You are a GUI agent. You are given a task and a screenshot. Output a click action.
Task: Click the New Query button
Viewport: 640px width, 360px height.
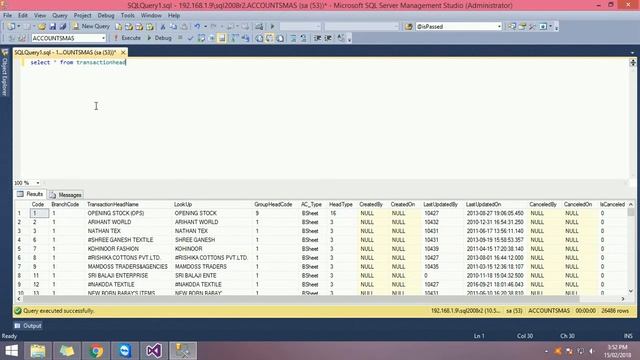coord(91,27)
